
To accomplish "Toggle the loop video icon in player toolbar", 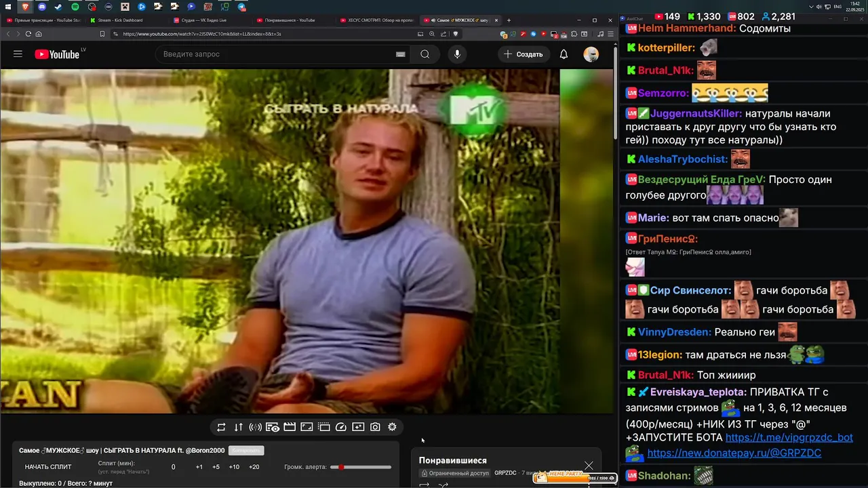I will tap(221, 427).
